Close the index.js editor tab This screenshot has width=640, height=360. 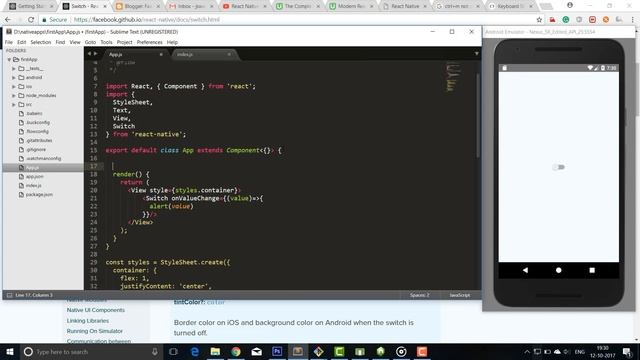coord(229,54)
